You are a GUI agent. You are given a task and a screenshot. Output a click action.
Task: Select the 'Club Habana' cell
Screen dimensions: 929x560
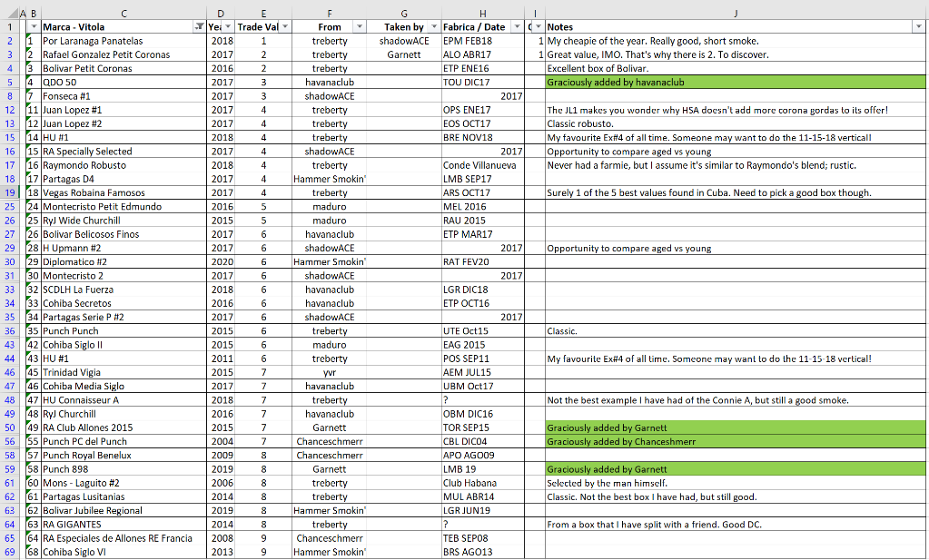(483, 483)
